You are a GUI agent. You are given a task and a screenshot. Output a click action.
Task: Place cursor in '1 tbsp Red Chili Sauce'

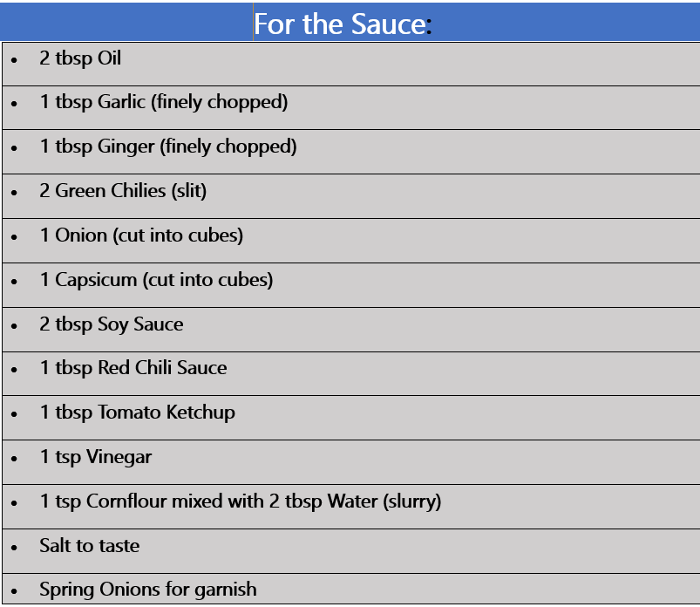133,369
